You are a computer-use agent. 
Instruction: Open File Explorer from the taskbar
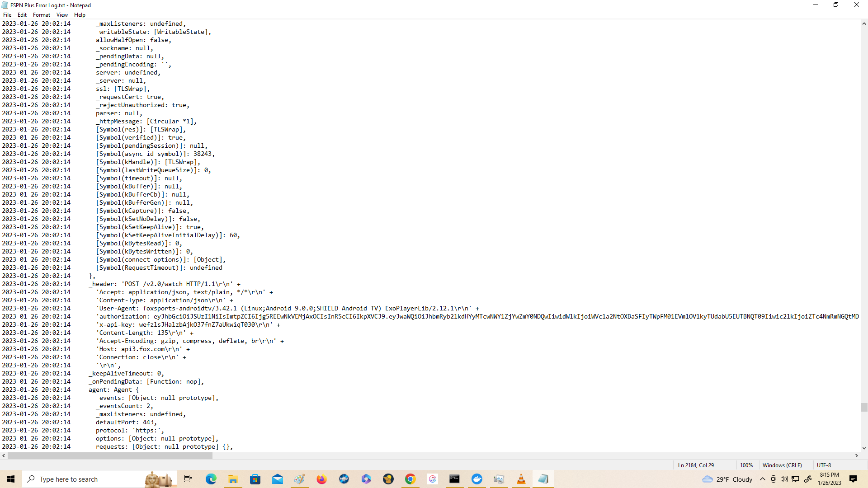233,479
